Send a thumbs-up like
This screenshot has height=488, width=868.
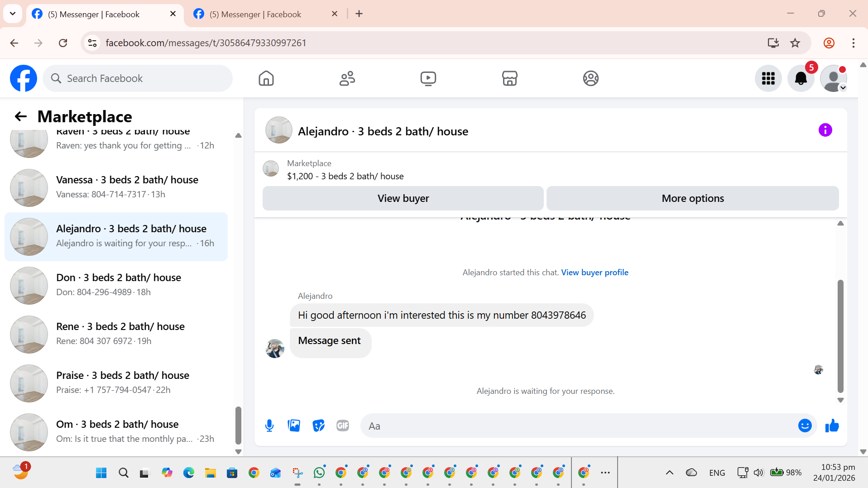click(x=832, y=426)
